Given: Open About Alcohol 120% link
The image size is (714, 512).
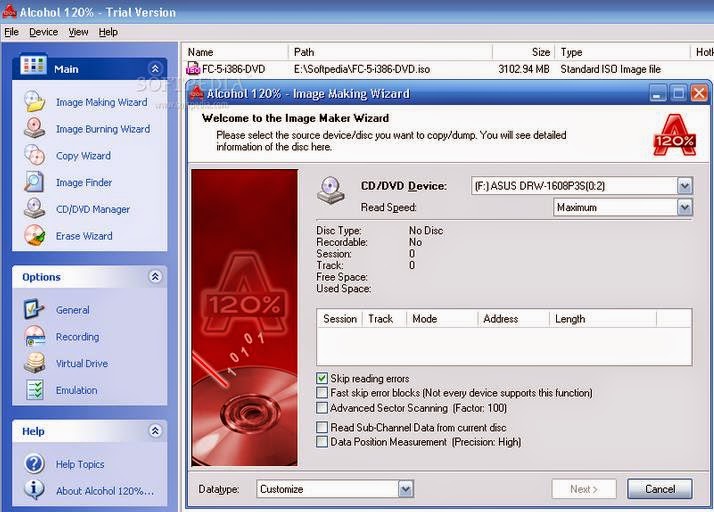Looking at the screenshot, I should point(105,491).
